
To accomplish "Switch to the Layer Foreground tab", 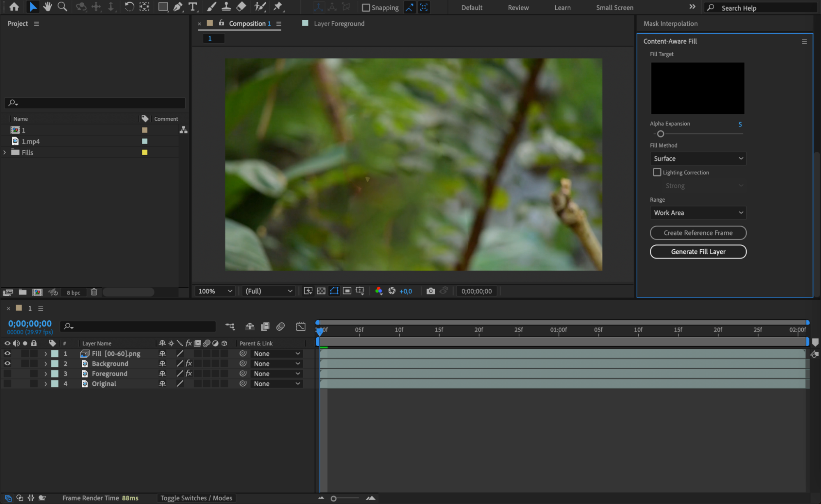I will [x=339, y=24].
